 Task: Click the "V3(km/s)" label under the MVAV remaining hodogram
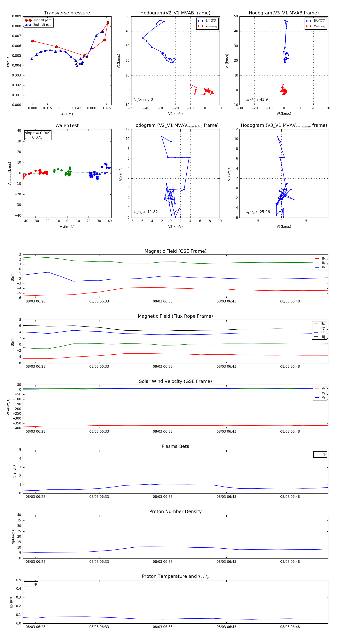(x=284, y=227)
